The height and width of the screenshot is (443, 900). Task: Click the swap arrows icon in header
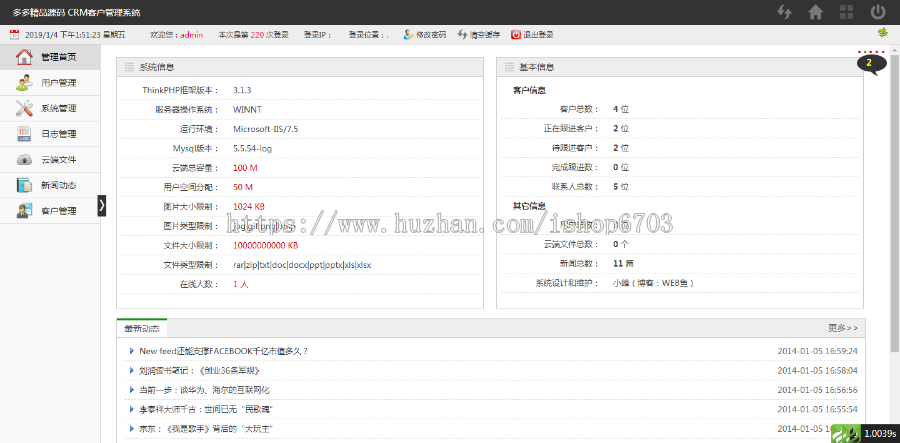[785, 12]
